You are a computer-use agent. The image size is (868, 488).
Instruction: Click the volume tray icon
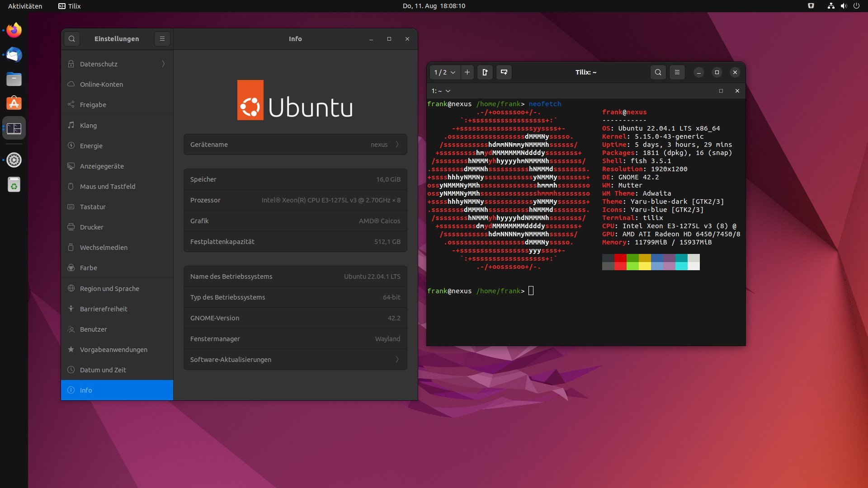click(844, 6)
